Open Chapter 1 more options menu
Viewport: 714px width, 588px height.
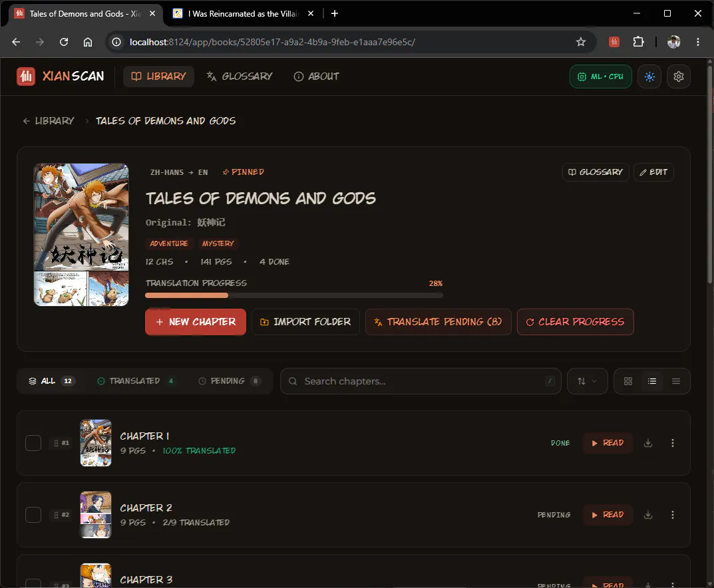tap(673, 443)
